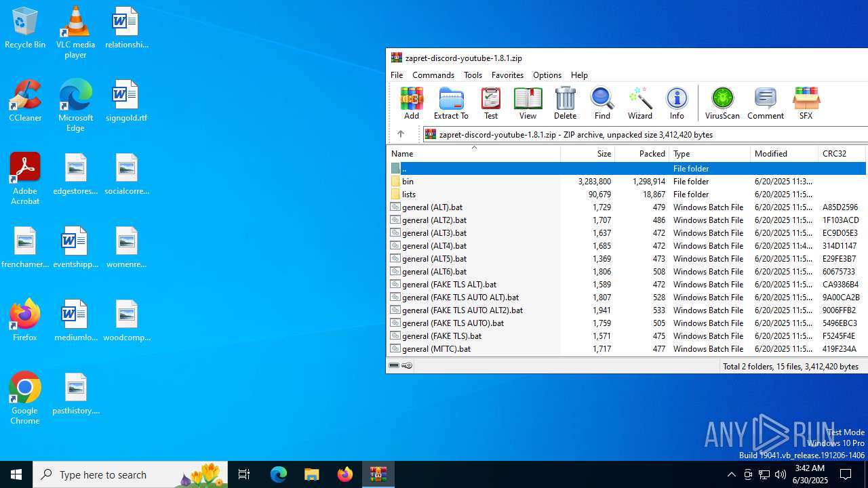Click the Extract To toolbar icon

point(451,104)
